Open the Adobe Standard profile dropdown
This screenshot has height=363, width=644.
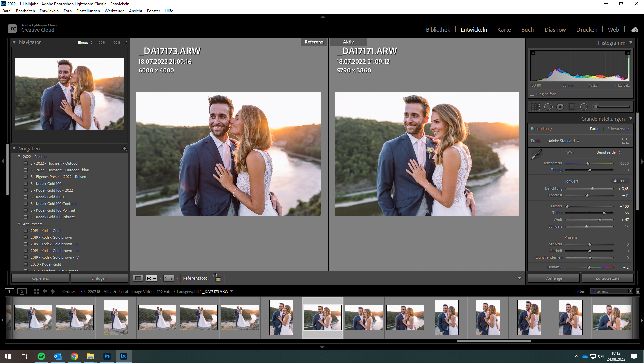click(x=563, y=141)
